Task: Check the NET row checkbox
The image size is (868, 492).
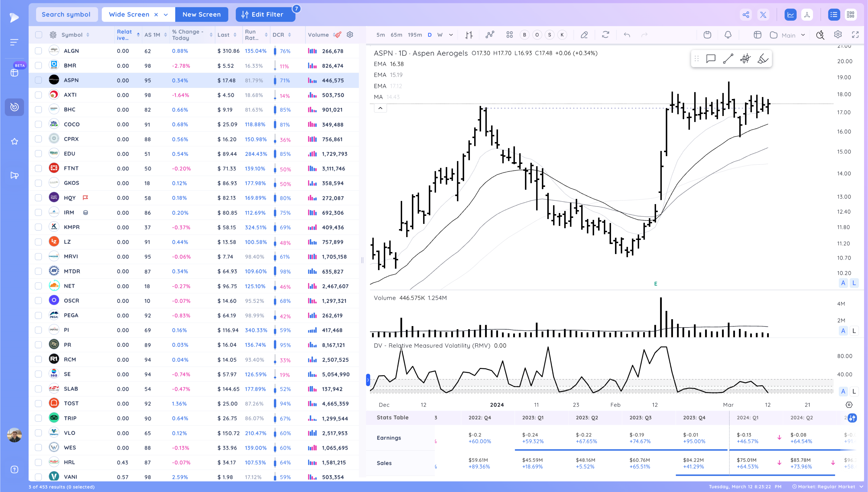Action: point(38,286)
